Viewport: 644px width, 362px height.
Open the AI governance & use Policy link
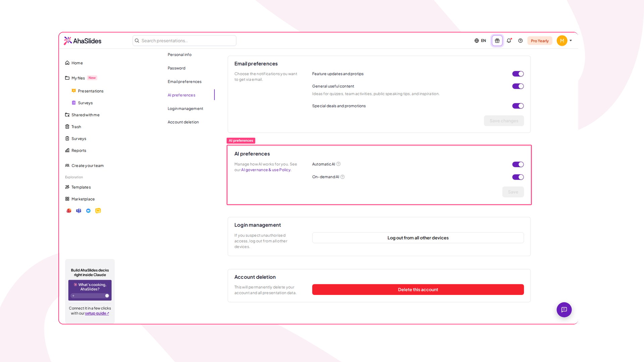point(266,170)
